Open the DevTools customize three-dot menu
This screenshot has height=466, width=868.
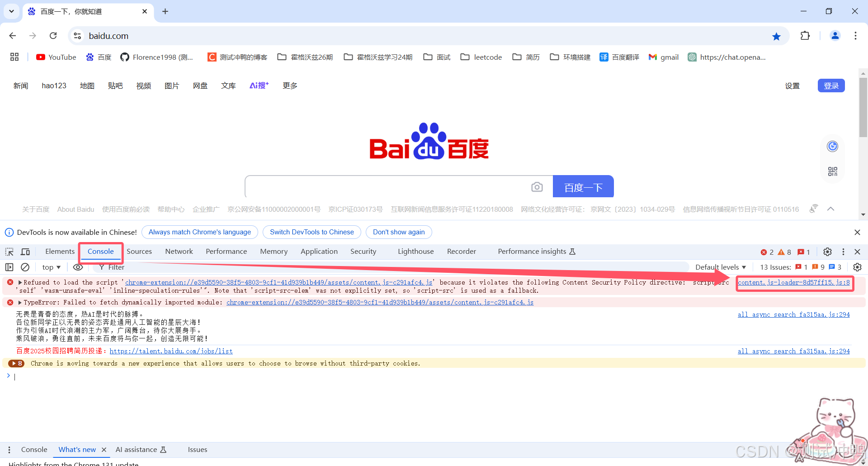(x=843, y=252)
